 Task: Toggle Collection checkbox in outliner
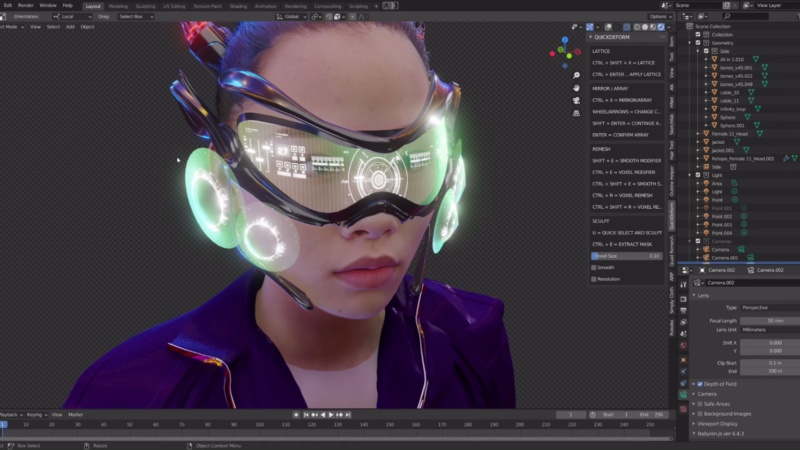[x=698, y=35]
